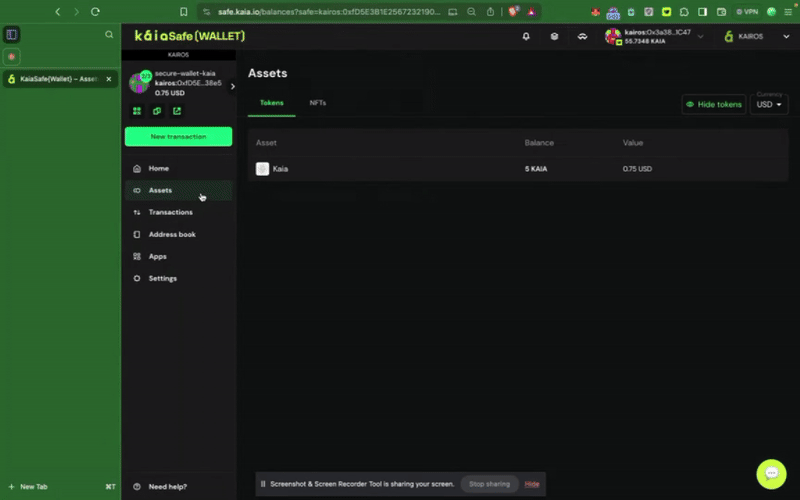Click the secure-wallet-kaia avatar identicon
800x500 pixels.
point(139,83)
